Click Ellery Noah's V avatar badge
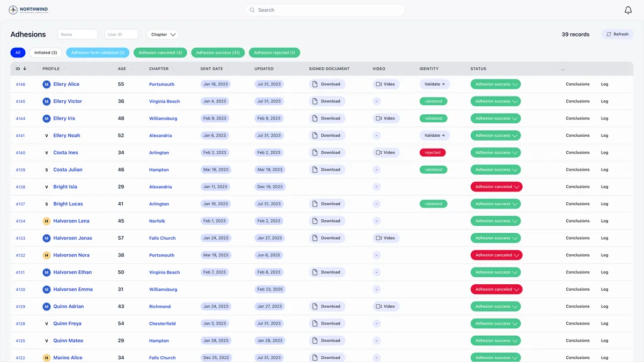 click(47, 136)
